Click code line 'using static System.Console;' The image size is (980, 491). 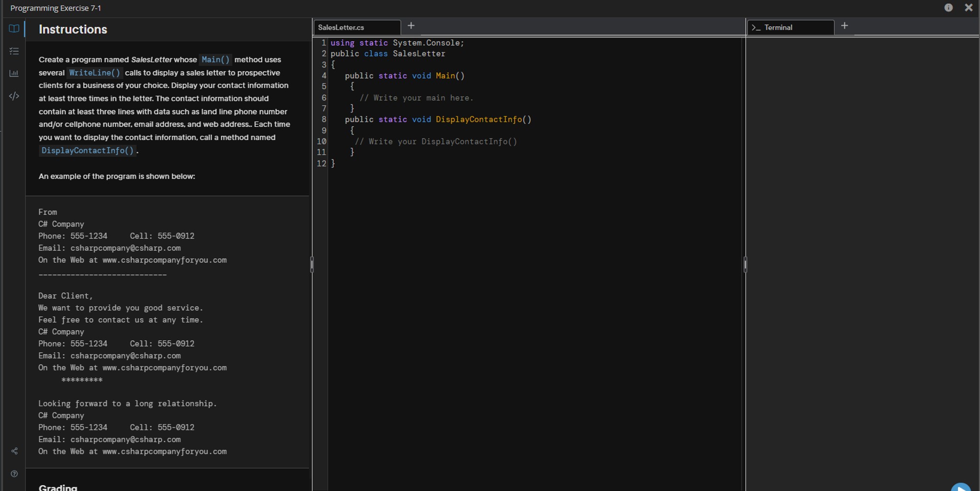coord(397,43)
